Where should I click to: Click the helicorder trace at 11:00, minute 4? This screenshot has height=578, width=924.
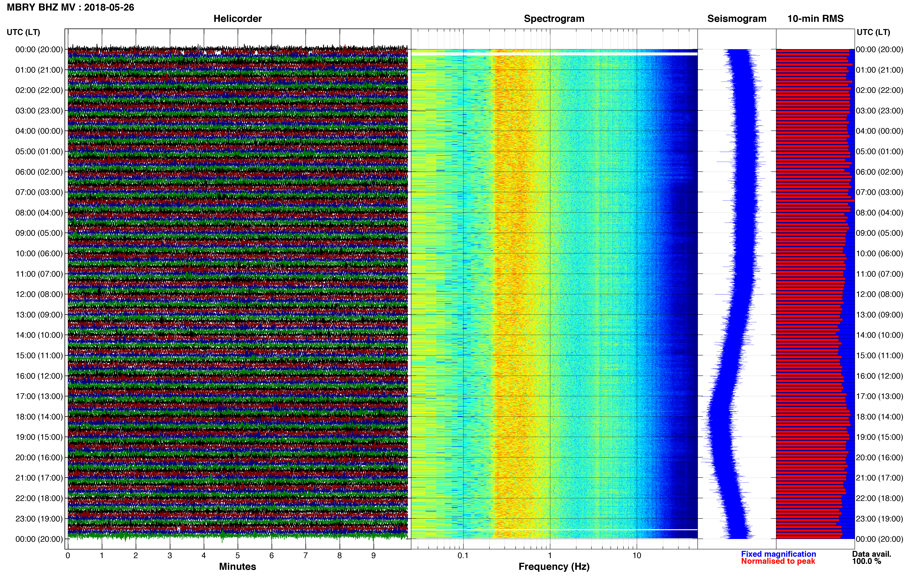(204, 274)
